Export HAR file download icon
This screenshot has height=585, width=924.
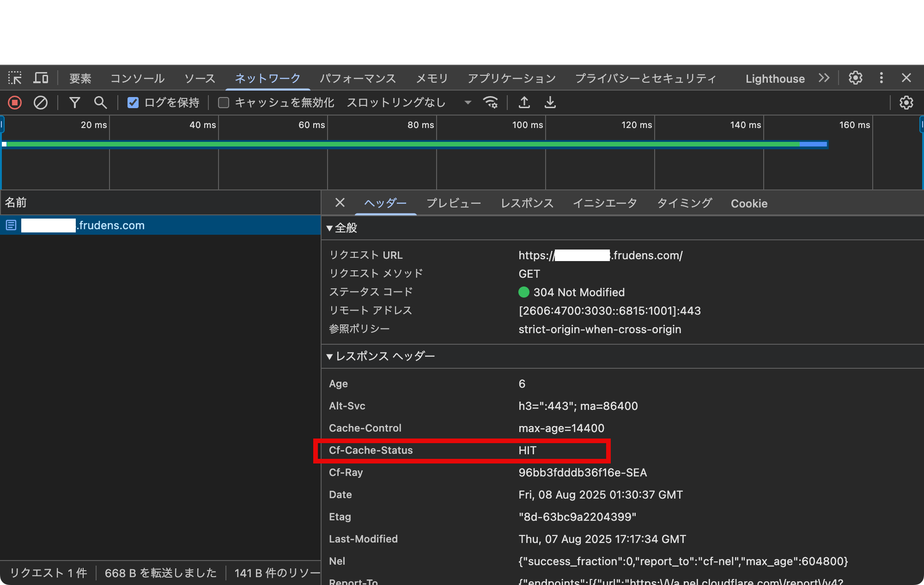pos(550,102)
